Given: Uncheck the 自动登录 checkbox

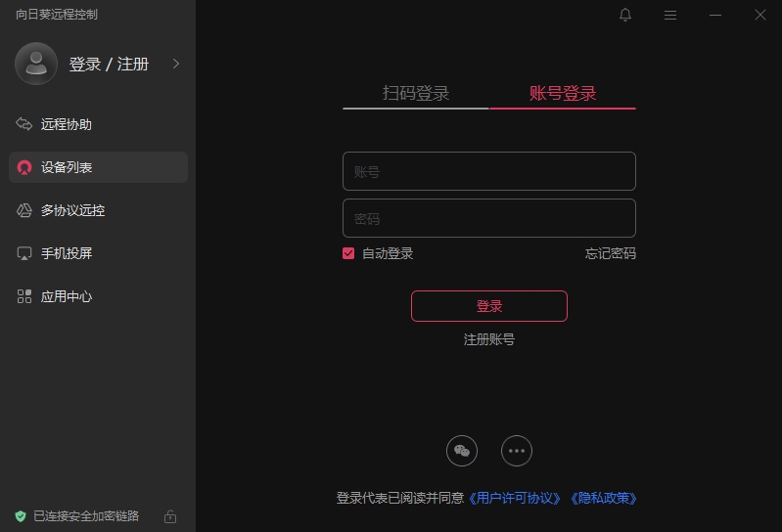Looking at the screenshot, I should point(348,253).
